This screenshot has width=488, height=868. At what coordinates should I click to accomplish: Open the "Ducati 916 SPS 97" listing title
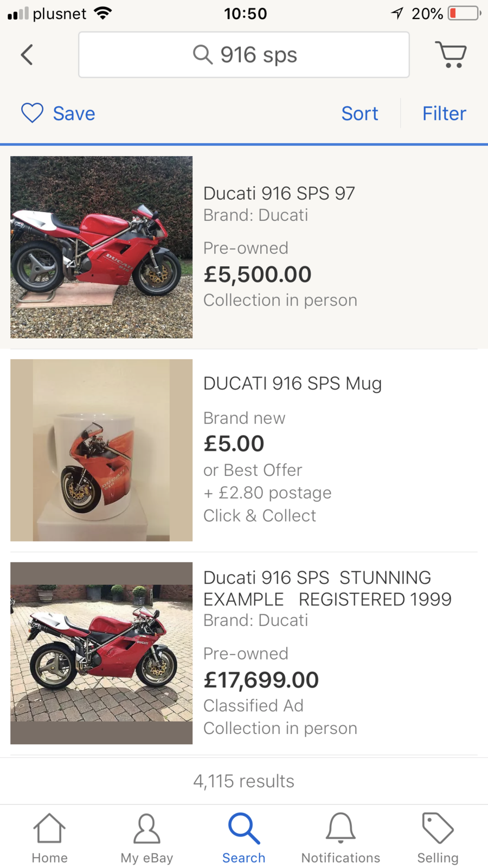[x=279, y=193]
